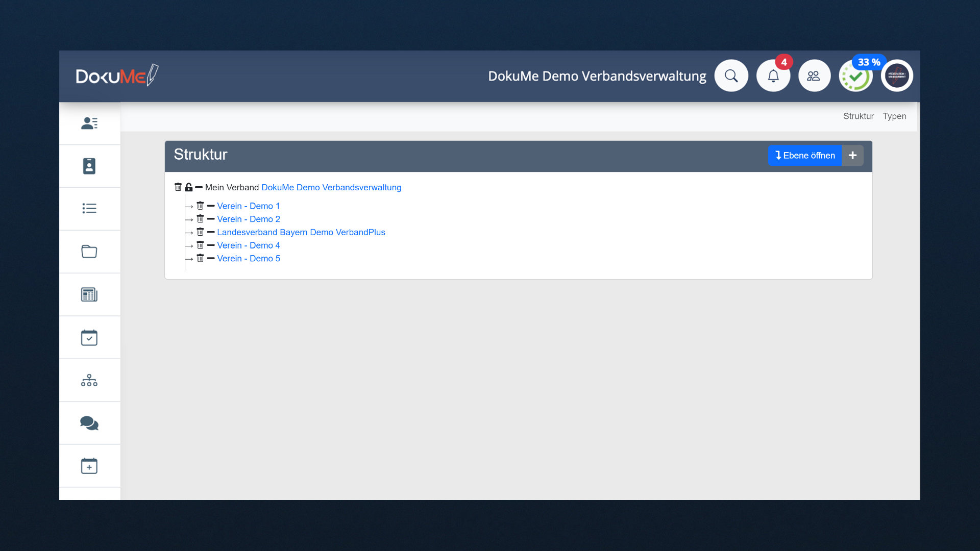This screenshot has height=551, width=980.
Task: Click the DokuMe logo
Action: point(117,76)
